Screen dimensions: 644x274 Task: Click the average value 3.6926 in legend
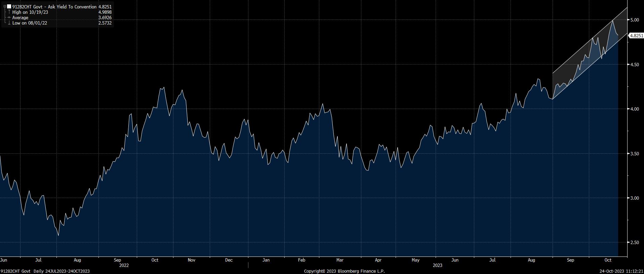click(x=105, y=17)
